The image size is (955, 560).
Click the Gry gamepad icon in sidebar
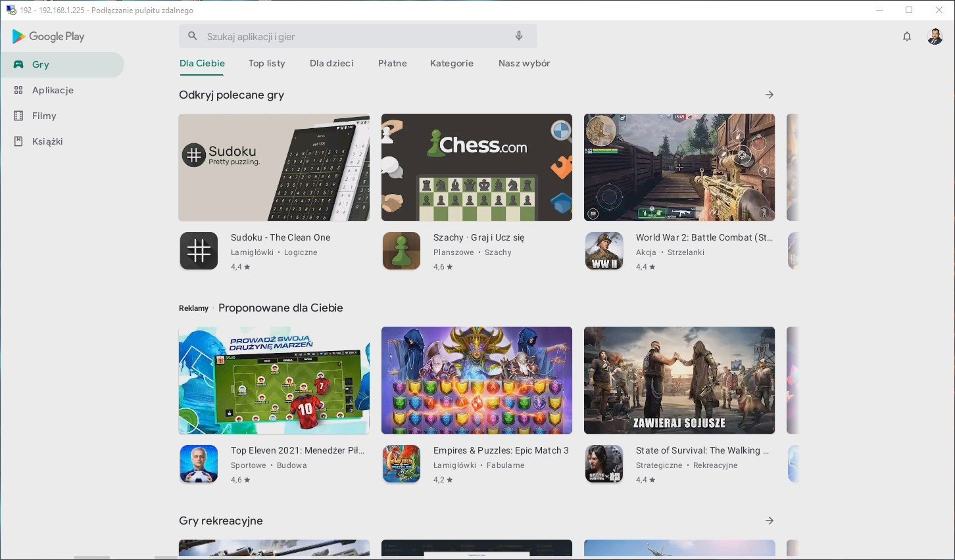coord(18,64)
